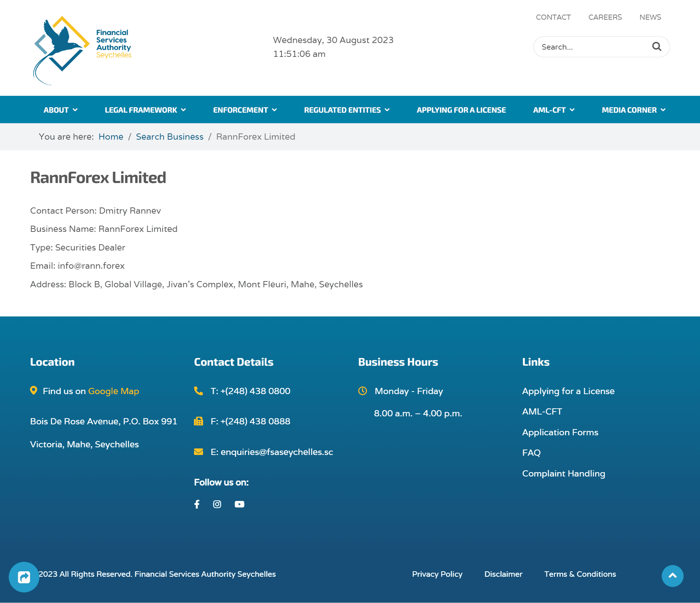
Task: Go to the CONTACT page
Action: pos(553,17)
